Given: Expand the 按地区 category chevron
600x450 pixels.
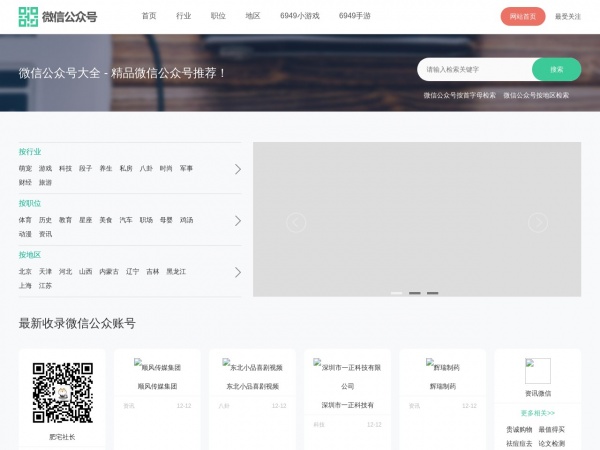Looking at the screenshot, I should coord(238,272).
